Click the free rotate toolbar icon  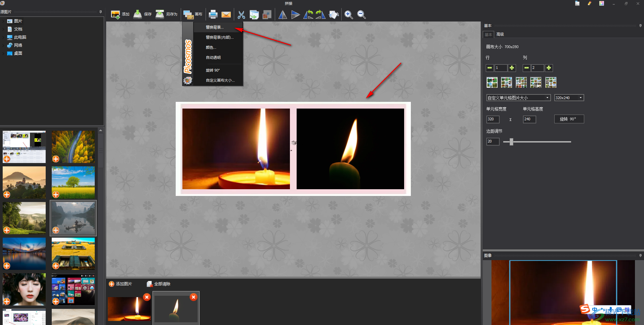point(334,14)
